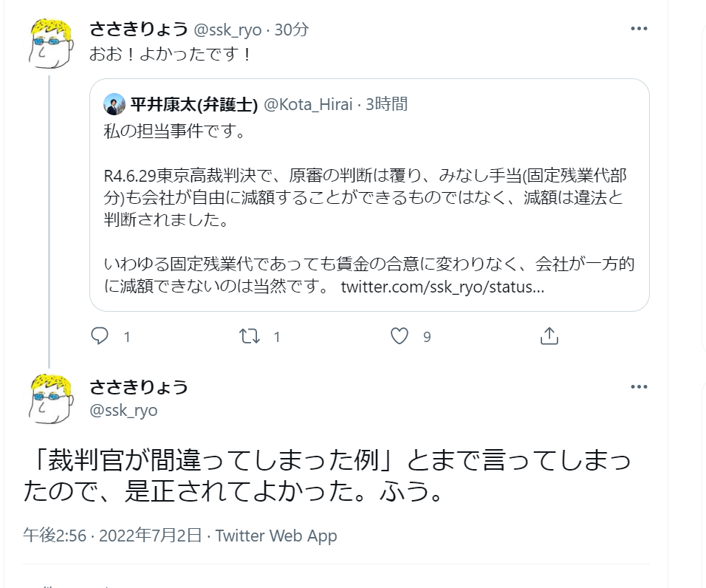Click the share icon under the first tweet
Viewport: 706px width, 588px height.
coord(549,337)
